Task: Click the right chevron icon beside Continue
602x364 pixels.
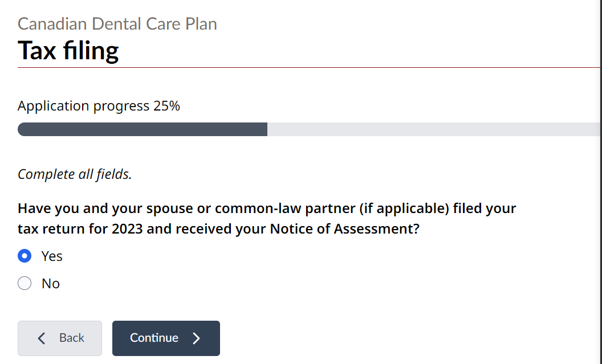Action: tap(197, 338)
